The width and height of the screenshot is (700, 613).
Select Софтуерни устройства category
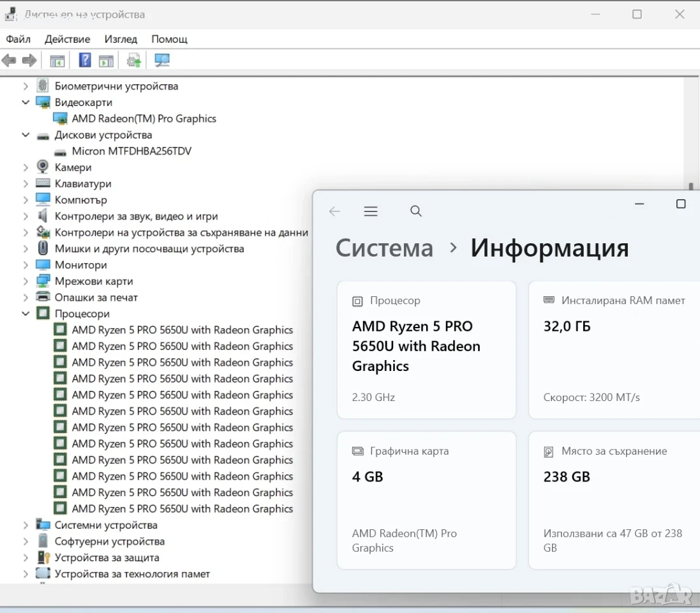click(109, 541)
